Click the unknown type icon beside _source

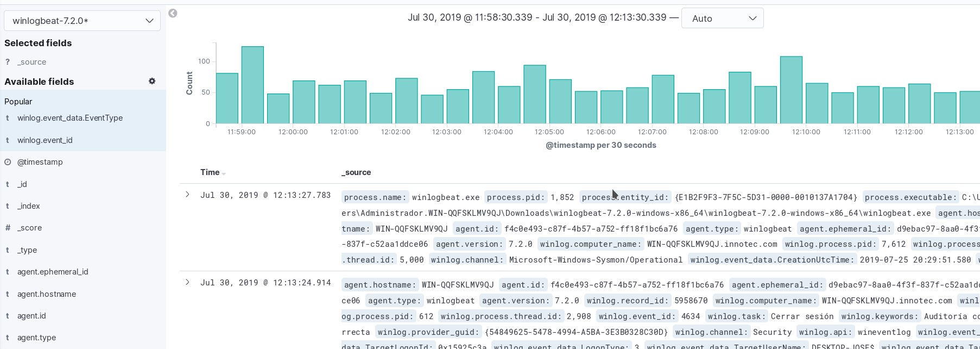point(8,62)
